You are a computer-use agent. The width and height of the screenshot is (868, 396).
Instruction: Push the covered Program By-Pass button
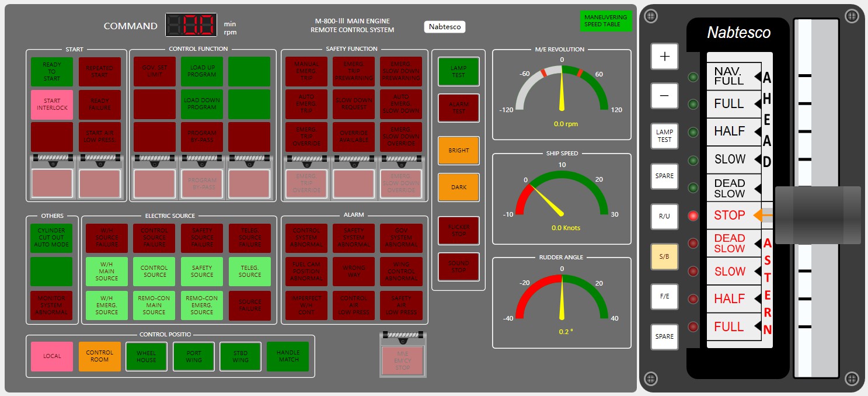tap(202, 183)
